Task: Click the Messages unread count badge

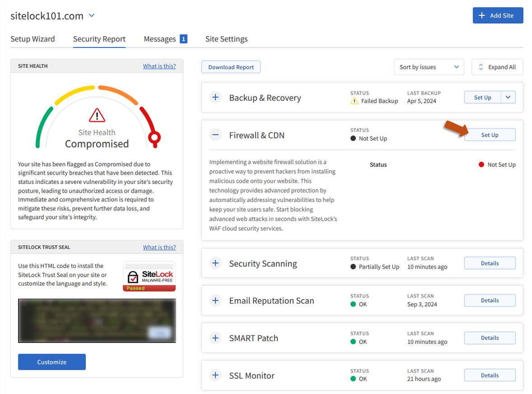Action: [183, 39]
